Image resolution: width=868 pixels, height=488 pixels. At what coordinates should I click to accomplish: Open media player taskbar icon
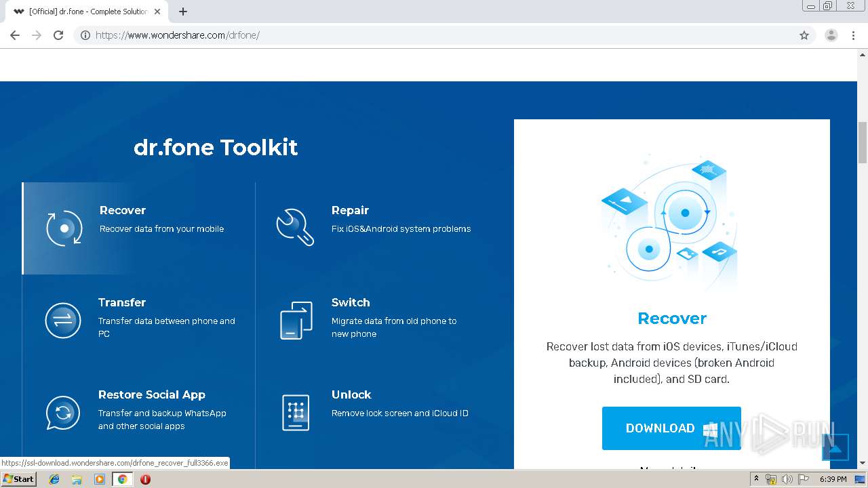100,479
